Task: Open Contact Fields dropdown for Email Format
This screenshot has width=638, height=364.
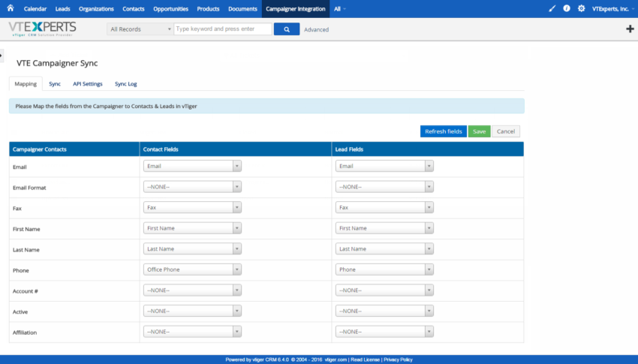Action: pos(192,187)
